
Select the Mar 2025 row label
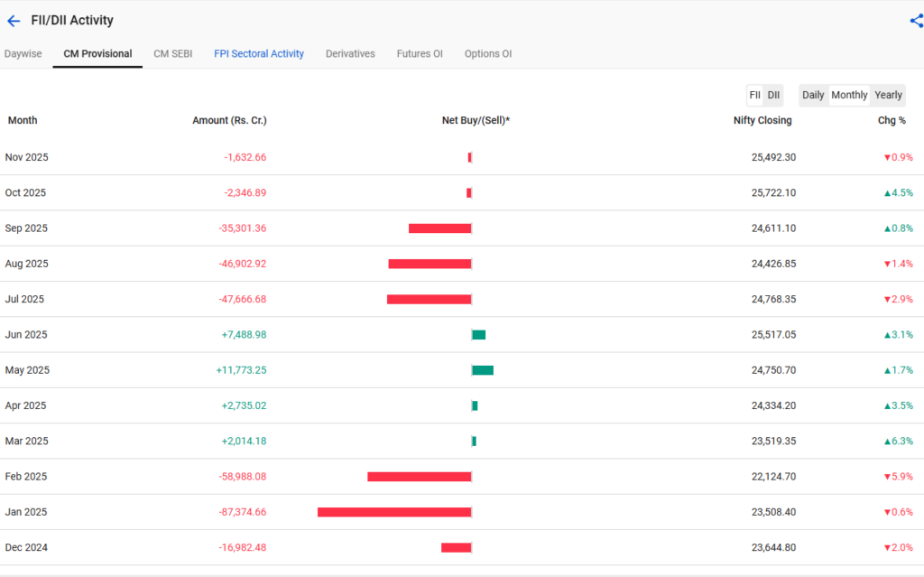click(x=26, y=441)
